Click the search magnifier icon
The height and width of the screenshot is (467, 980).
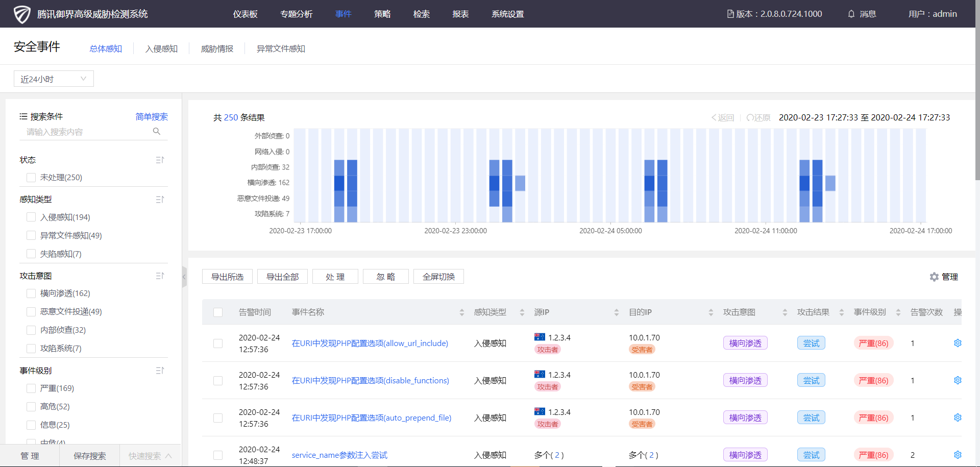[157, 132]
